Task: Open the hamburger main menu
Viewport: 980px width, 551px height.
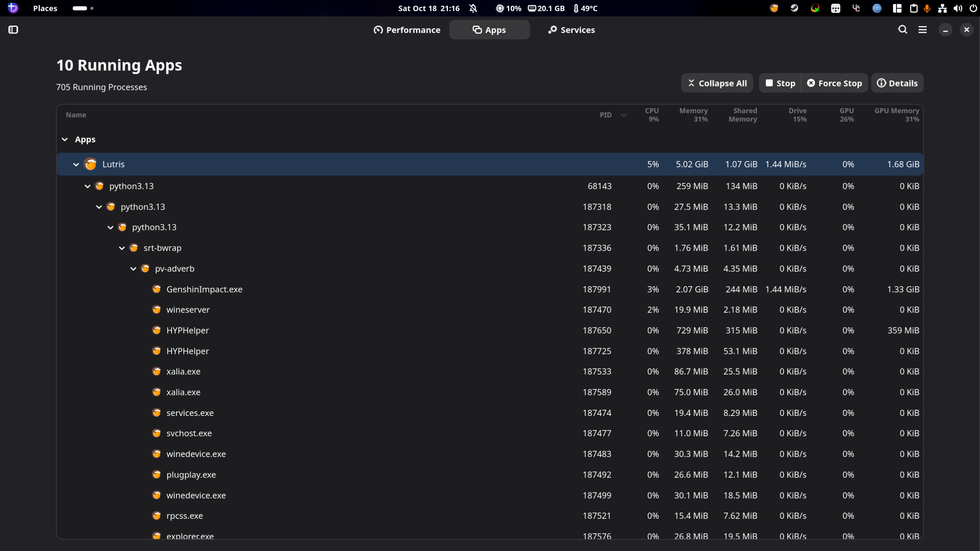Action: 922,29
